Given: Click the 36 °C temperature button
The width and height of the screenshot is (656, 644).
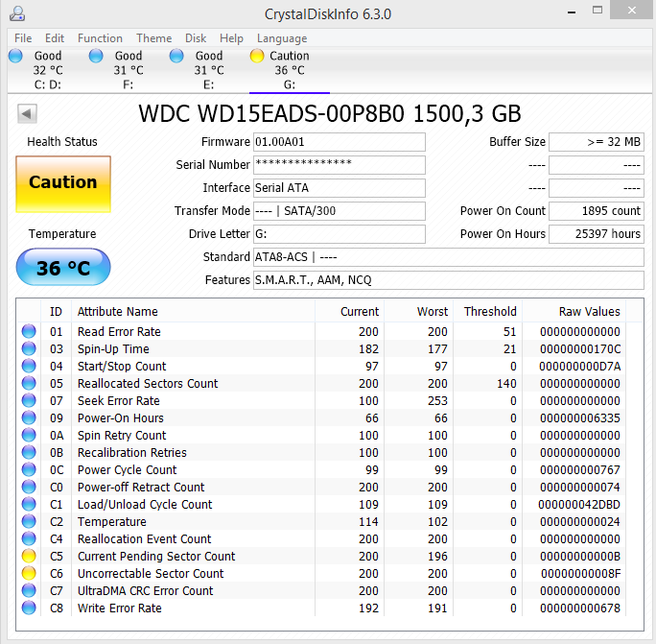Looking at the screenshot, I should pyautogui.click(x=63, y=267).
